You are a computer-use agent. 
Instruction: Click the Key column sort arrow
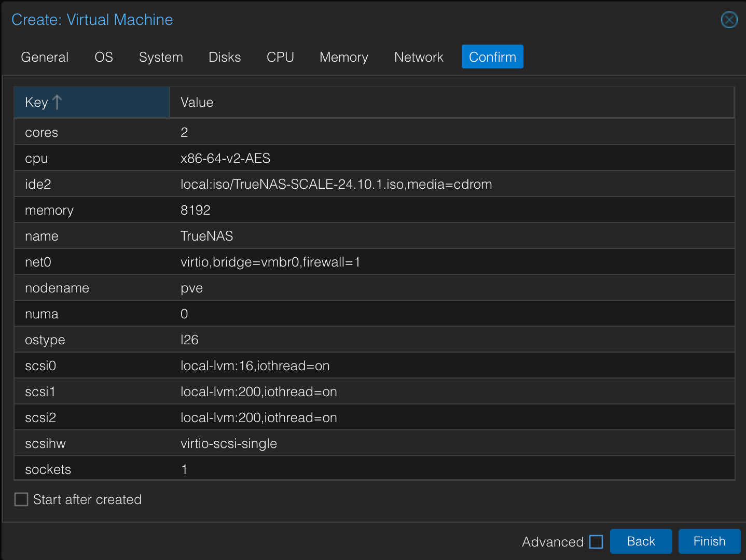pos(57,102)
